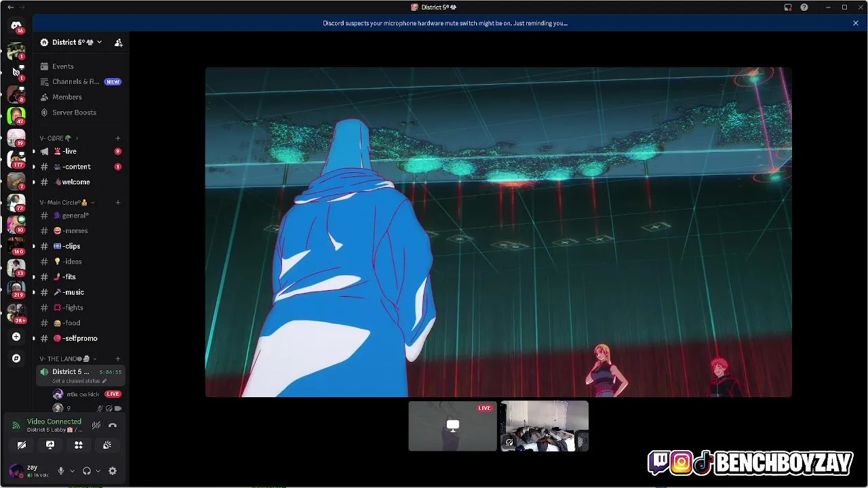Open Channels & Roles entry

click(81, 82)
